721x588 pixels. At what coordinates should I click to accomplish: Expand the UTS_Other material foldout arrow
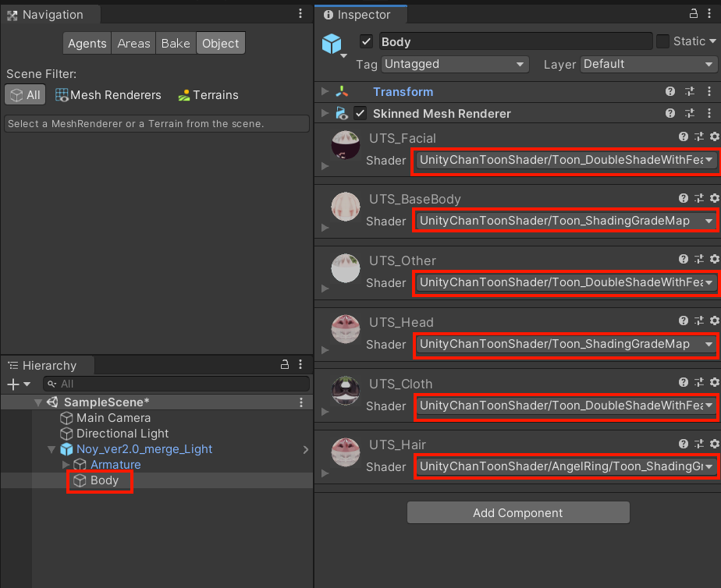[x=325, y=289]
